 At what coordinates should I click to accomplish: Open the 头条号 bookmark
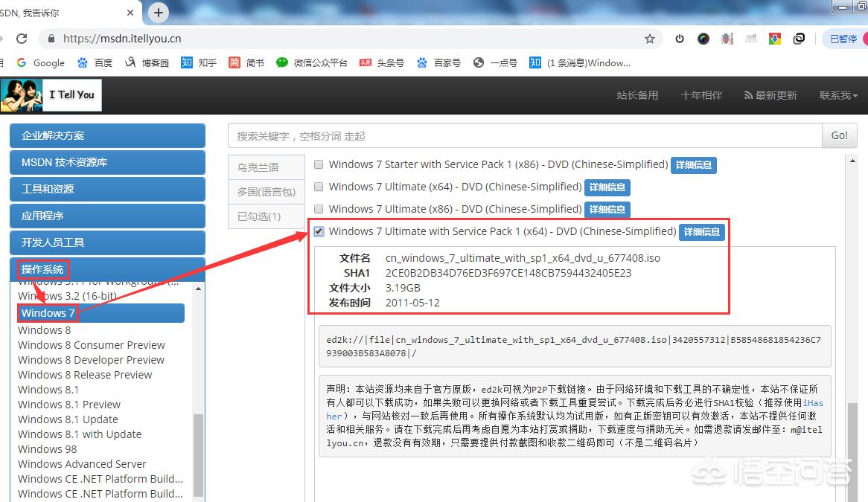[381, 62]
